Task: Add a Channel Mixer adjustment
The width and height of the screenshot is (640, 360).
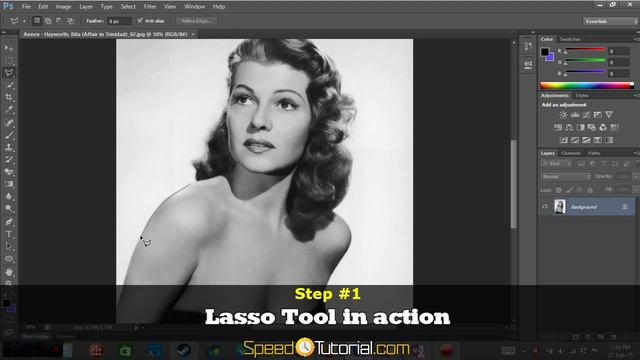Action: (603, 128)
